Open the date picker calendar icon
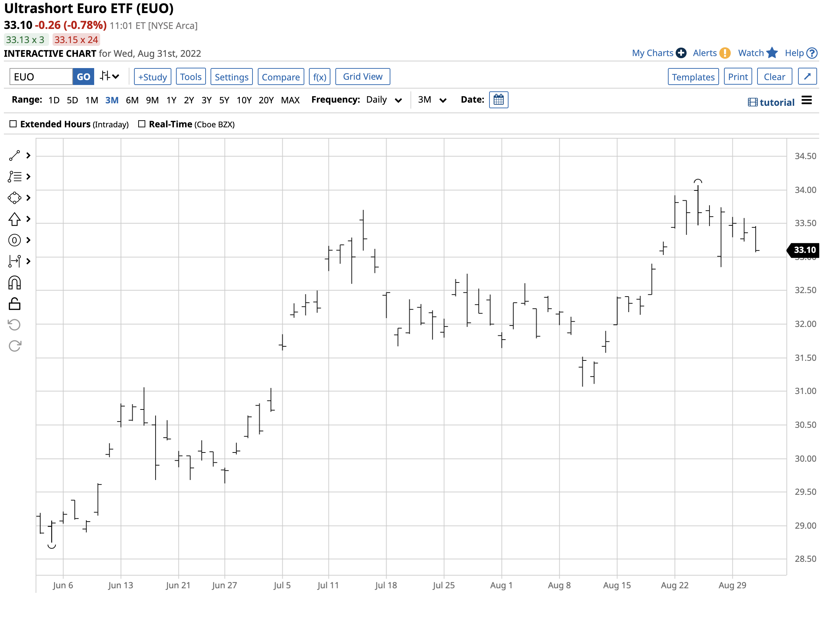840x632 pixels. 499,100
